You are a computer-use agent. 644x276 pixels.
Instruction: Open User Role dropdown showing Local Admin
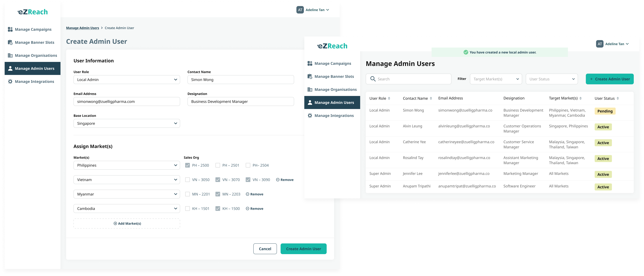click(x=127, y=79)
